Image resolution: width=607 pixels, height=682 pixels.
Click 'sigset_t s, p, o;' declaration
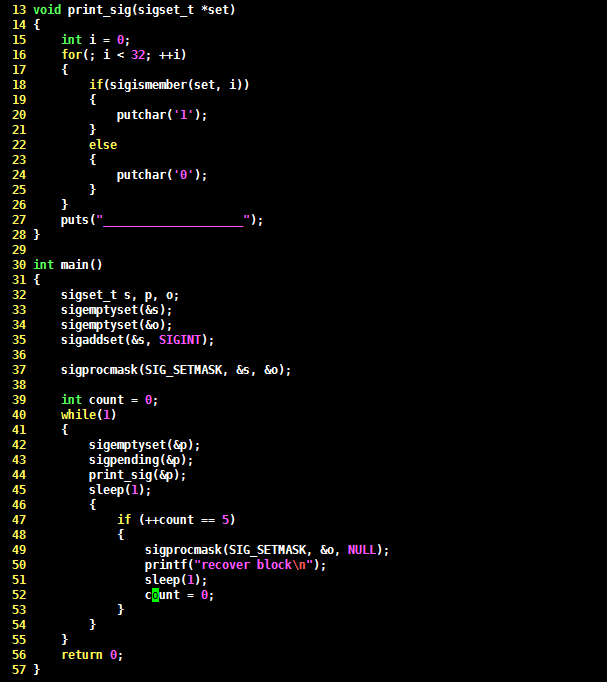point(120,295)
